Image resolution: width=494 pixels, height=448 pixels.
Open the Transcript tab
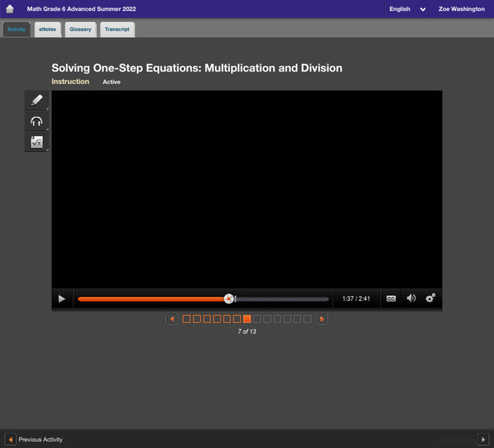(x=117, y=30)
